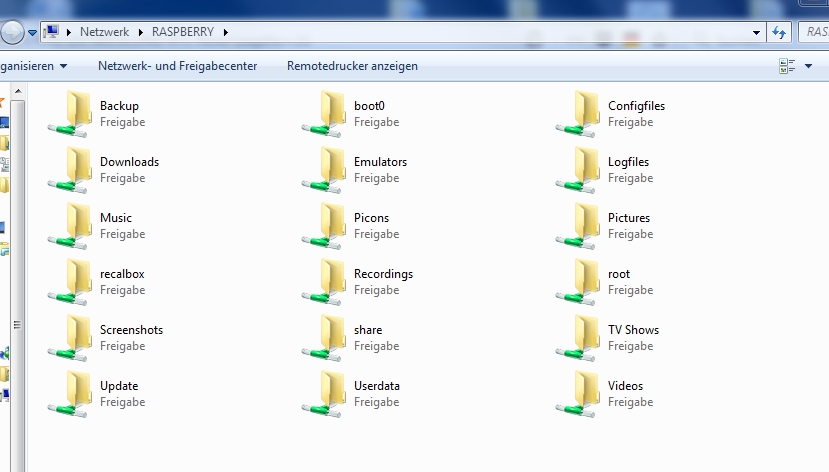Select the 'Picons' folder name label
This screenshot has height=472, width=829.
tap(371, 218)
